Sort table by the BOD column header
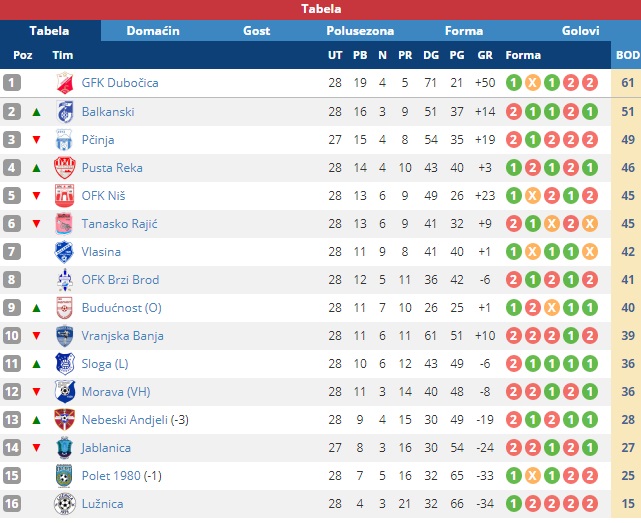 [x=627, y=55]
